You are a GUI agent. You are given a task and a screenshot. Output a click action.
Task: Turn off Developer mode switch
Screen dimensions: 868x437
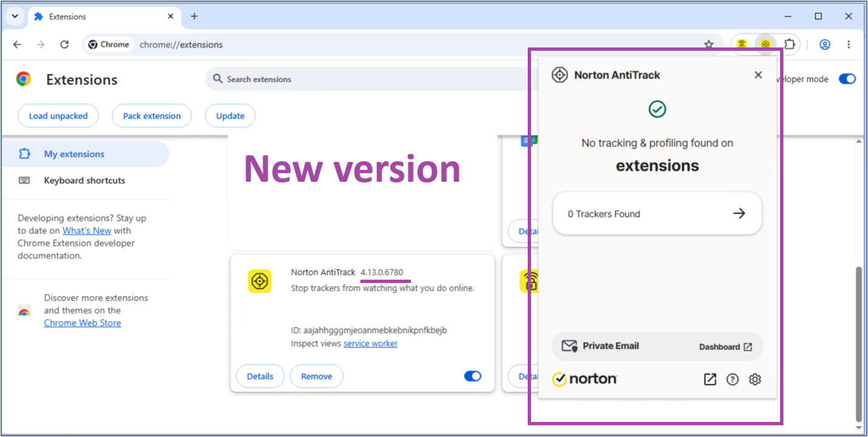847,79
